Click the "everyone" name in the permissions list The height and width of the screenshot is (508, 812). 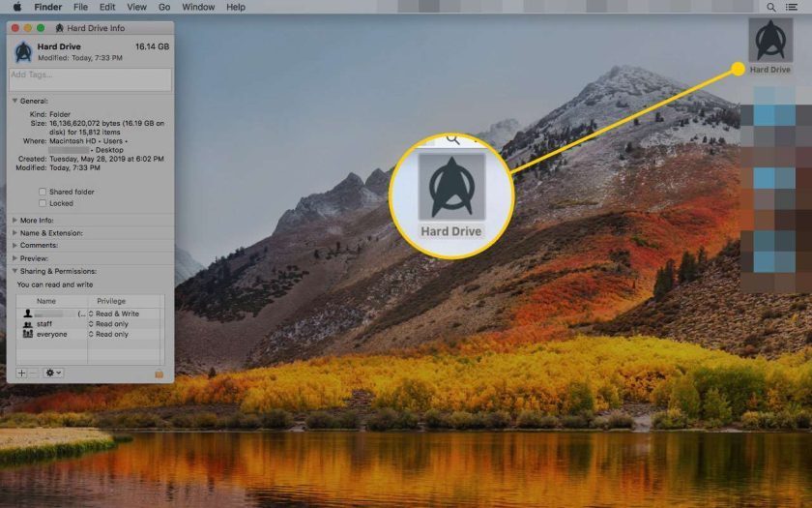[52, 335]
